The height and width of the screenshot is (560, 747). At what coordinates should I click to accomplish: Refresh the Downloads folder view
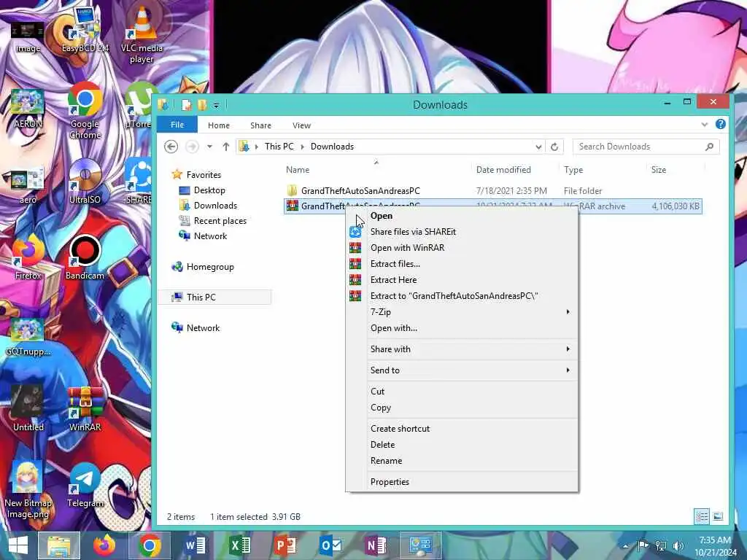click(554, 147)
